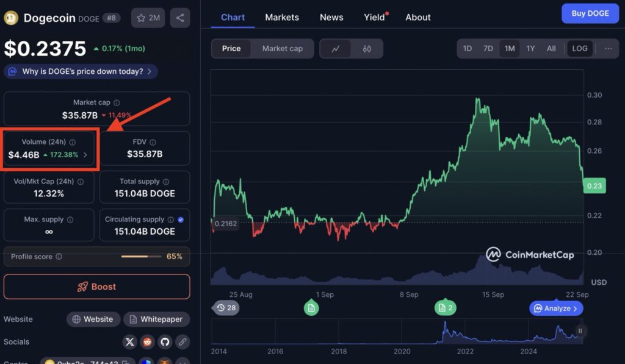Click the $35.87B market cap value
This screenshot has height=364, width=625.
[x=80, y=115]
